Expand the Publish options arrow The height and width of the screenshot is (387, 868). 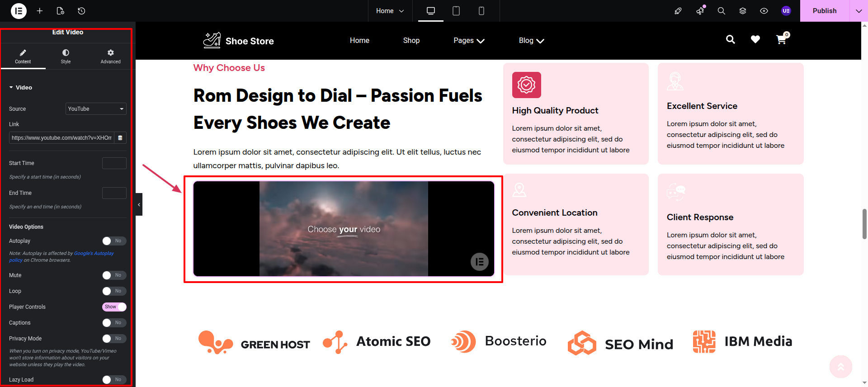coord(859,11)
